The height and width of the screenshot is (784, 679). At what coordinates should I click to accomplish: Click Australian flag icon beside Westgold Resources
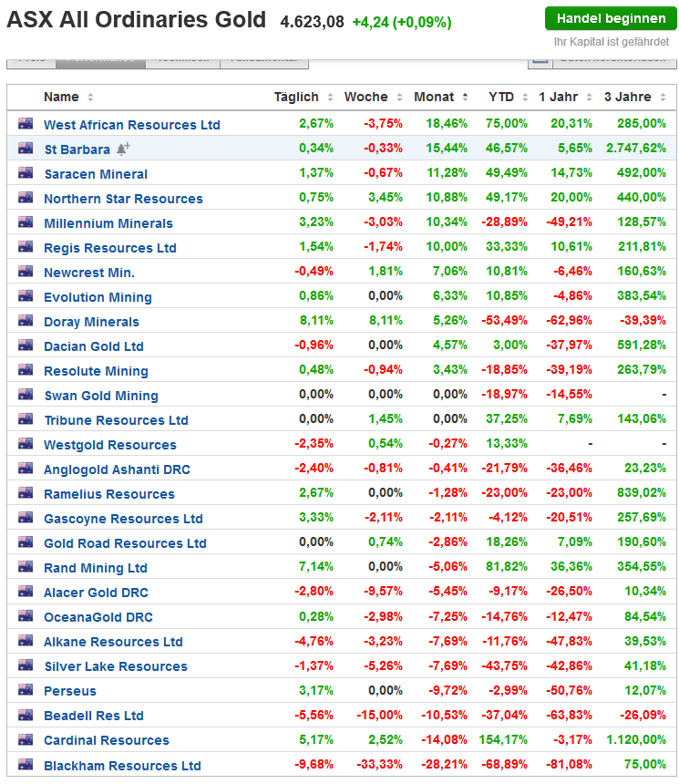[x=26, y=443]
